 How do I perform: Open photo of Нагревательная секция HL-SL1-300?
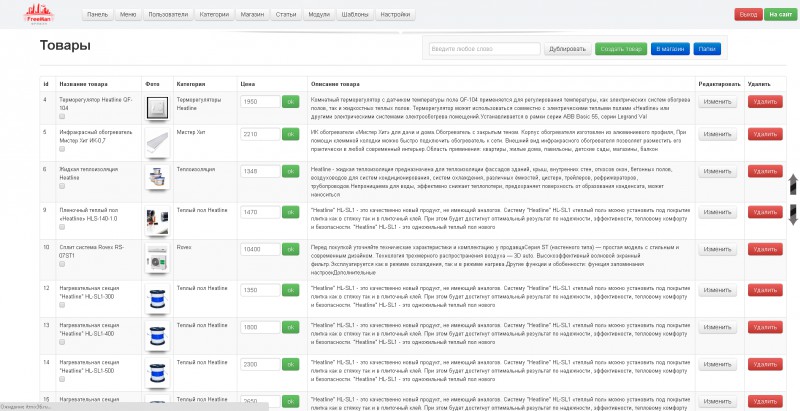click(x=157, y=299)
